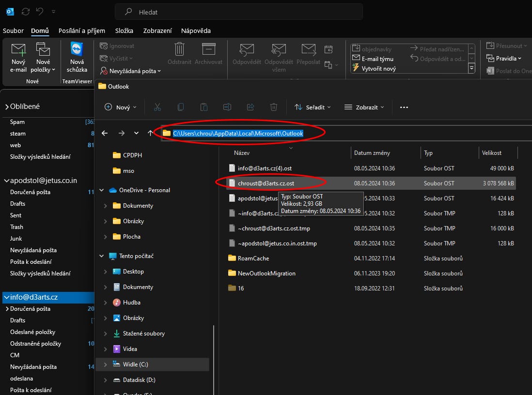Expand the Quick Steps gallery arrow
The width and height of the screenshot is (532, 395).
point(471,68)
